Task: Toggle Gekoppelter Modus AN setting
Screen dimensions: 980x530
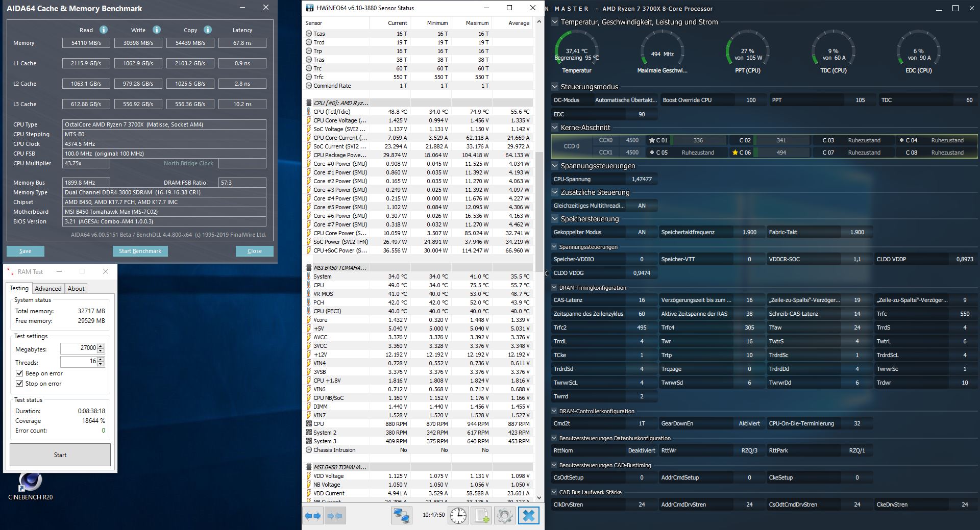Action: tap(642, 232)
